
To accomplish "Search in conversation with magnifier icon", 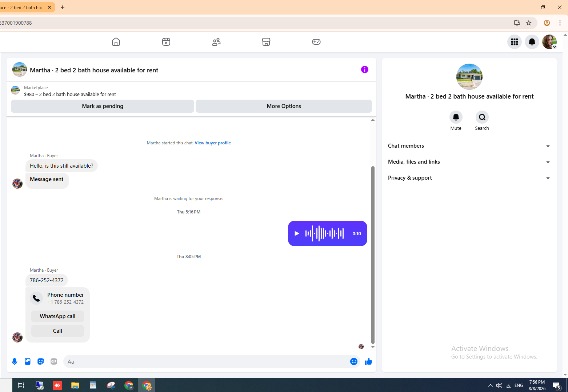I will coord(482,117).
